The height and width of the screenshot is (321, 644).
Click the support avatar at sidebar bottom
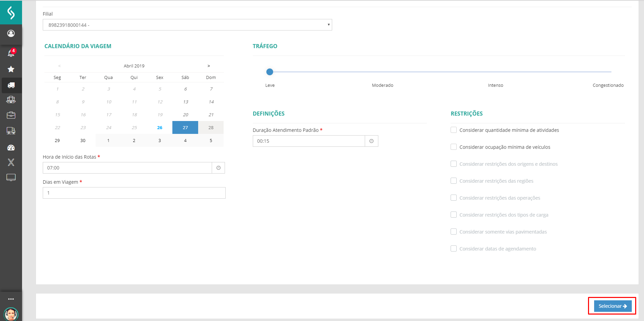[11, 314]
